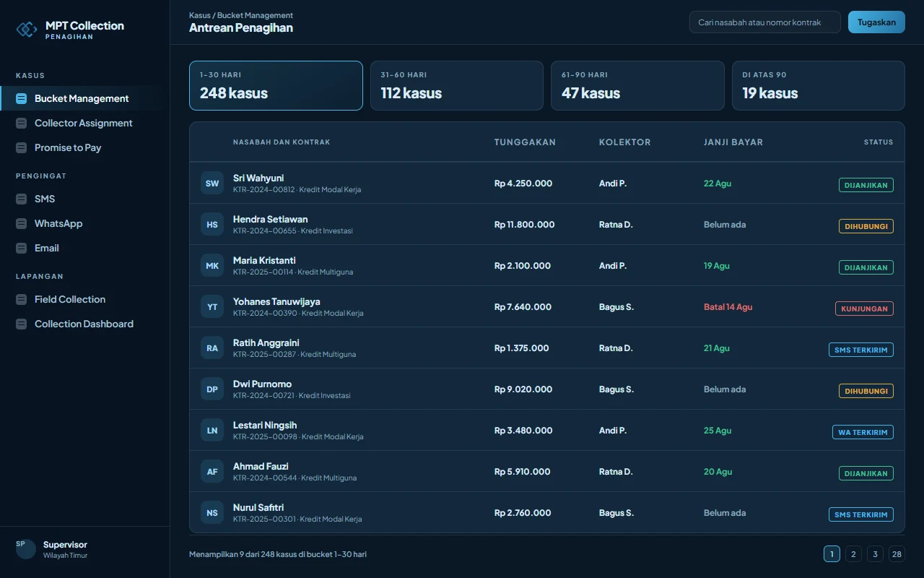Image resolution: width=924 pixels, height=578 pixels.
Task: Select the Batal 14 Agu promise date
Action: [x=728, y=307]
